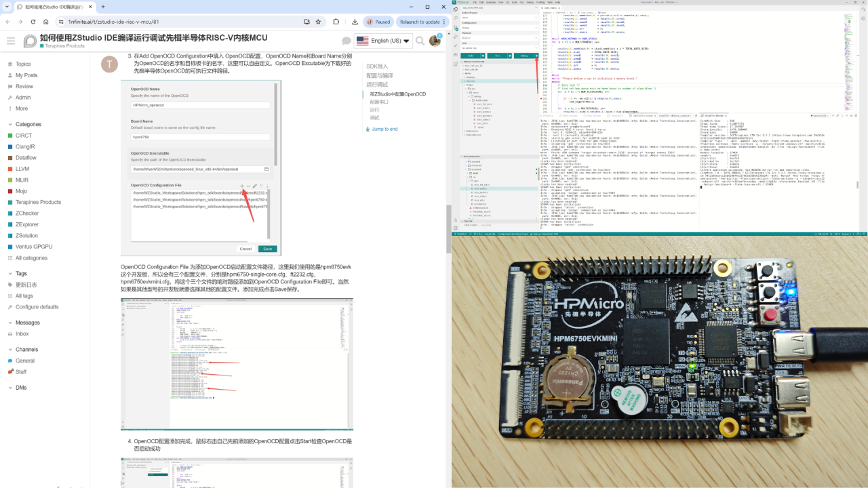Open the browser downloads icon
The height and width of the screenshot is (488, 868).
(x=355, y=22)
